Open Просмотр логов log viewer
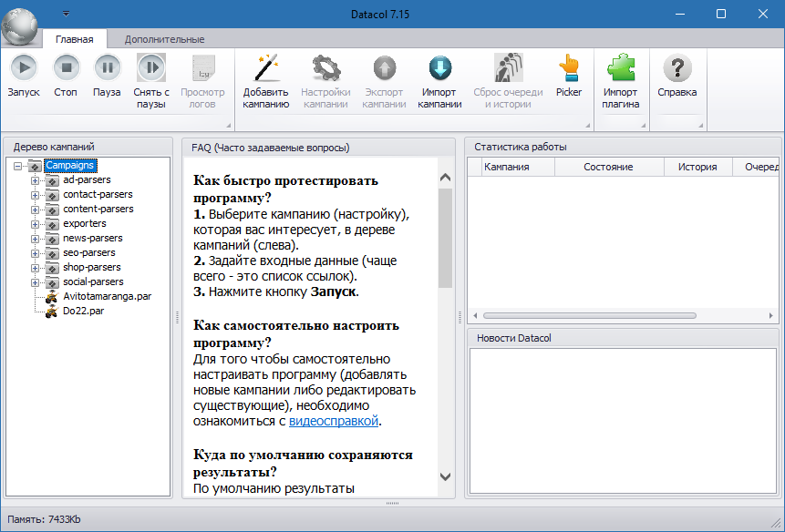 (x=202, y=67)
